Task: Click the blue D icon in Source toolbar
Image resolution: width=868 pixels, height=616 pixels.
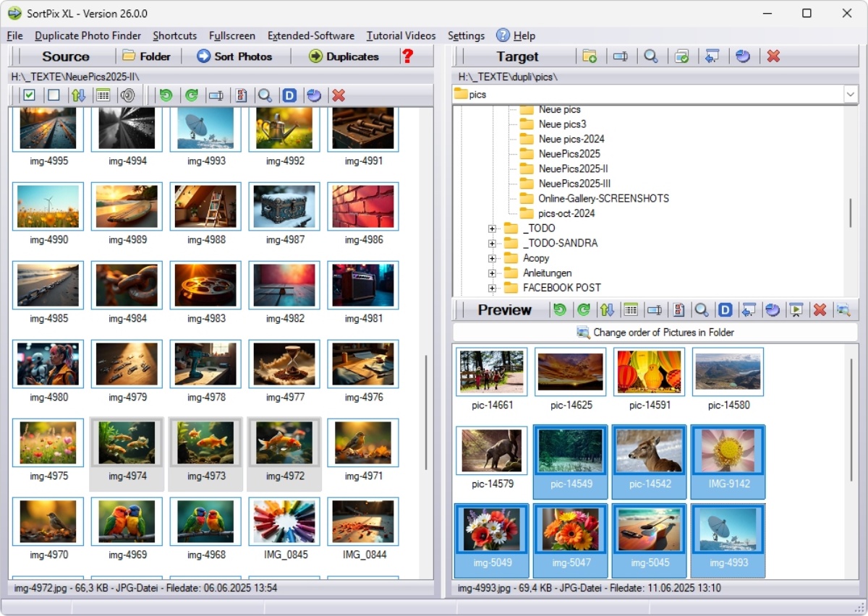Action: (290, 95)
